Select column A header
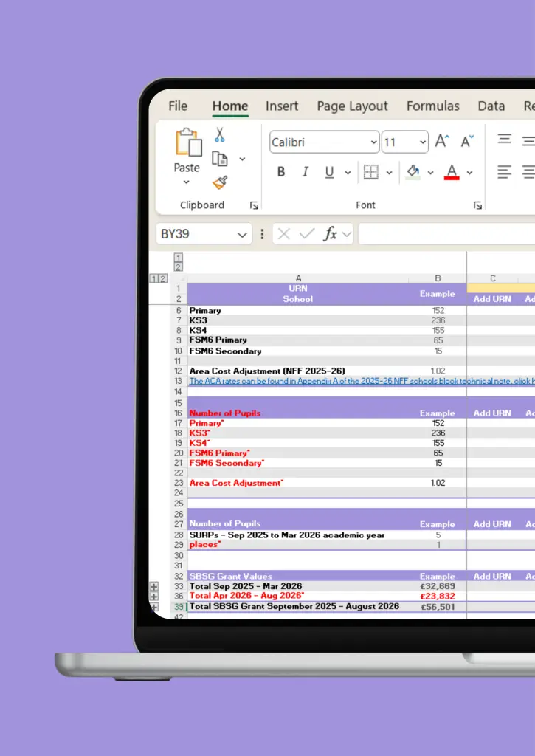This screenshot has height=756, width=535. pos(298,278)
